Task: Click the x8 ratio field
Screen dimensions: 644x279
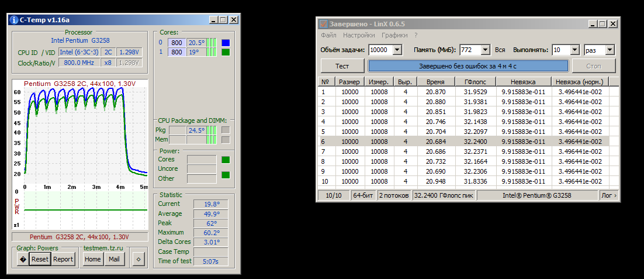Action: click(x=108, y=63)
